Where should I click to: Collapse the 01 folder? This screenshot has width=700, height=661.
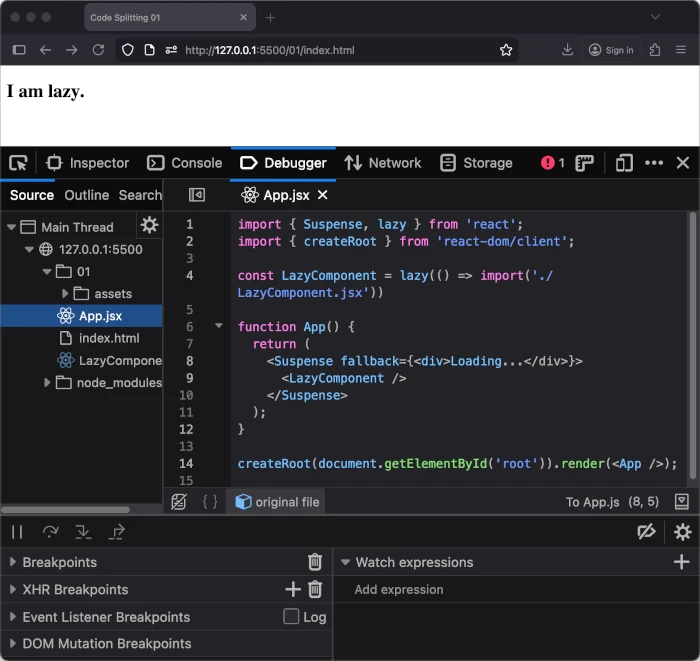pyautogui.click(x=47, y=271)
